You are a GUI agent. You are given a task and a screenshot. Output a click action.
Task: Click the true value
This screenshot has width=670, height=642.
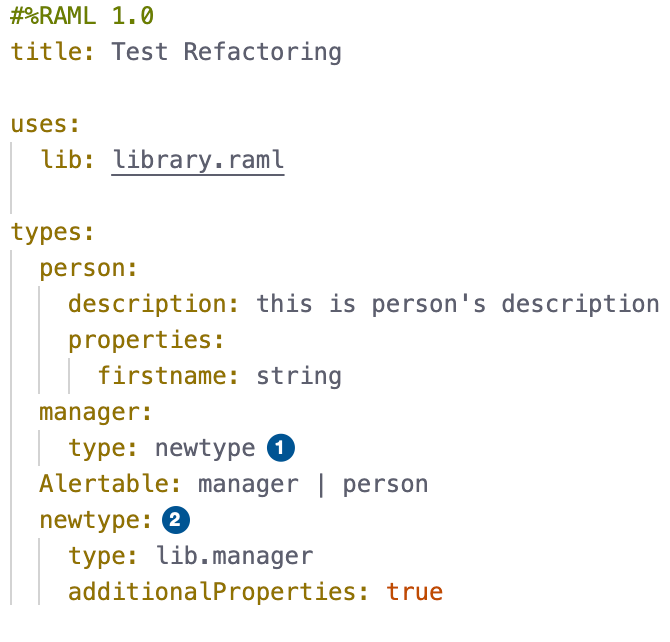point(414,592)
